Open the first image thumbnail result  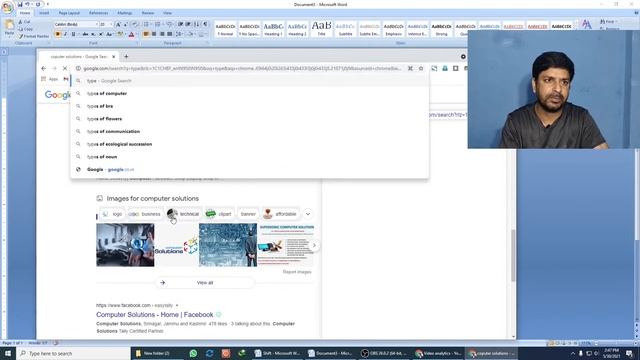click(x=125, y=245)
